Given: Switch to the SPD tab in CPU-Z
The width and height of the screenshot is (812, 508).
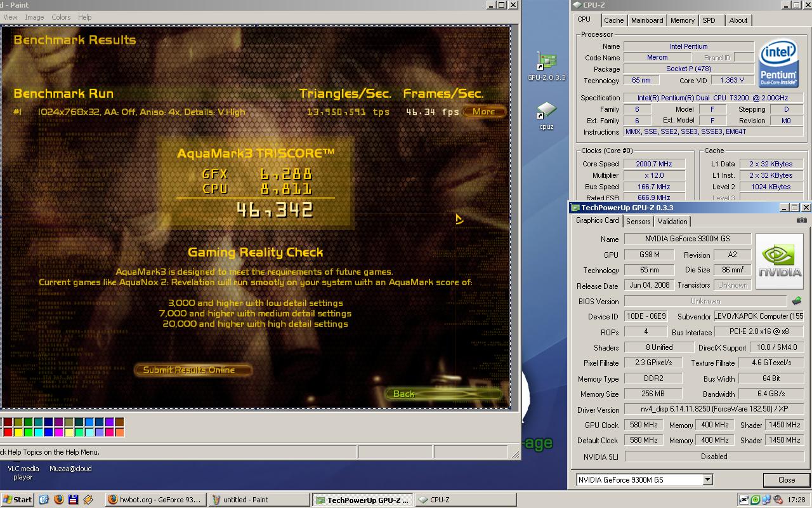Looking at the screenshot, I should click(709, 20).
